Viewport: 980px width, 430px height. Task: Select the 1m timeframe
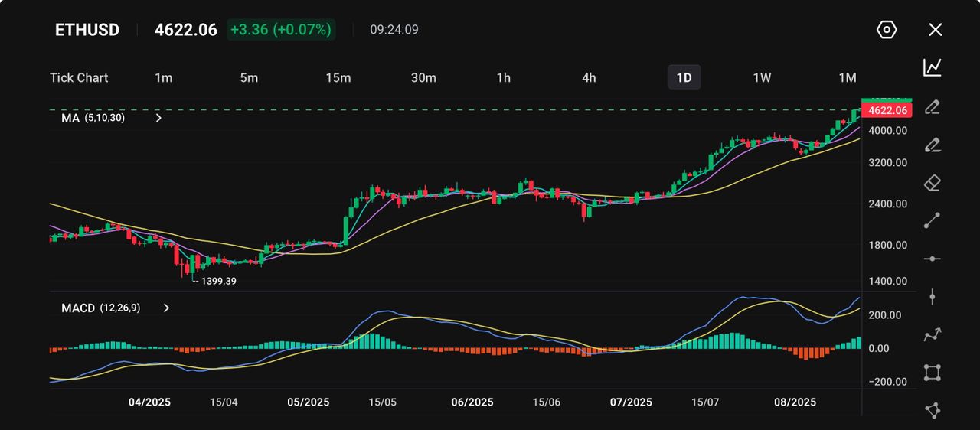[163, 77]
